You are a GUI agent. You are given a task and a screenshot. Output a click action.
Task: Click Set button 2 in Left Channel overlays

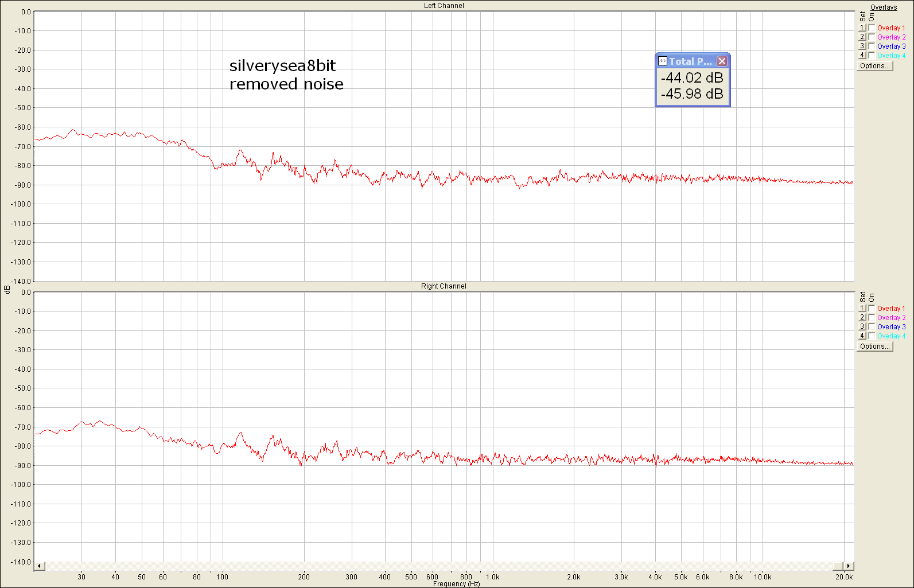click(862, 37)
